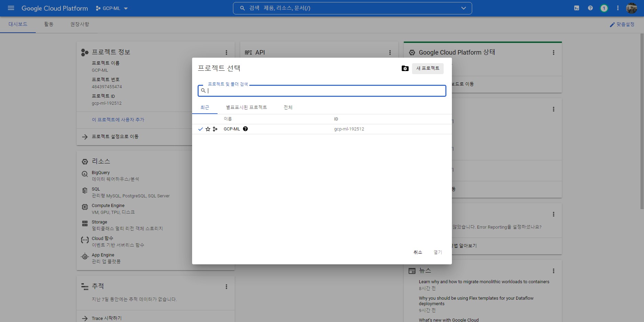644x322 pixels.
Task: Click project number 484397455474
Action: [x=107, y=87]
